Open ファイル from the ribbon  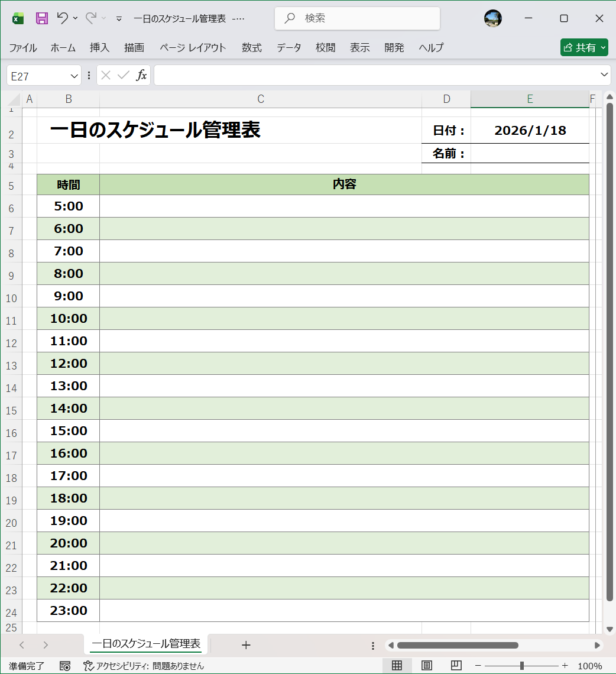click(x=23, y=47)
